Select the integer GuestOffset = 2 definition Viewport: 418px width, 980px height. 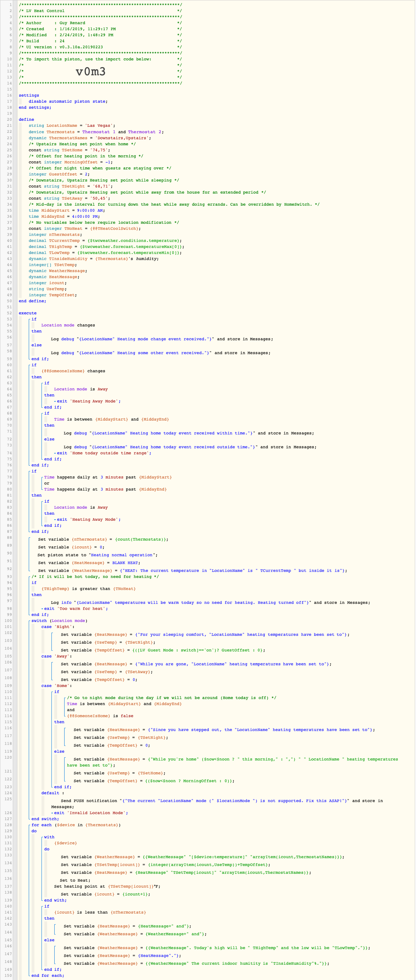tap(59, 174)
